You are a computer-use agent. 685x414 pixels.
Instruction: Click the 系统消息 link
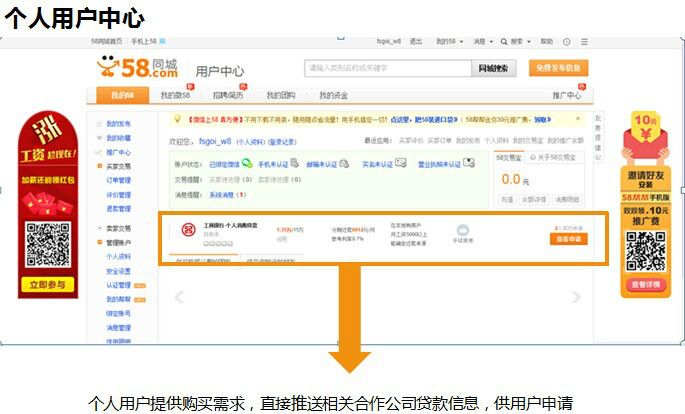221,195
